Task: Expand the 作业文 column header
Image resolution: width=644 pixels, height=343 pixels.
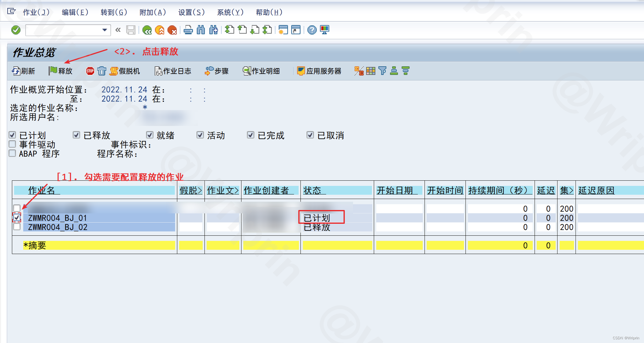Action: click(x=223, y=190)
